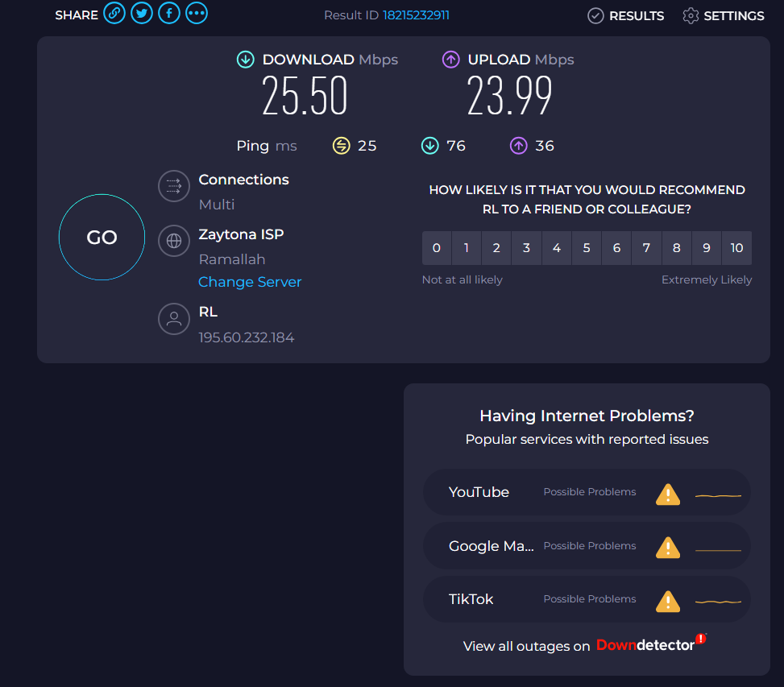Rate recommendation score 1
Viewport: 784px width, 687px height.
click(x=467, y=248)
